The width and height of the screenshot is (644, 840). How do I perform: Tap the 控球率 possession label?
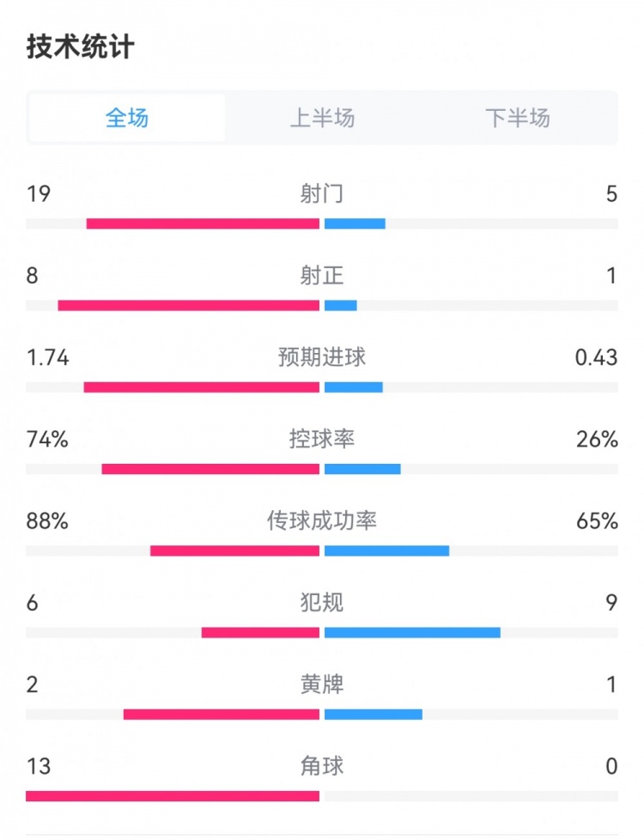click(322, 439)
